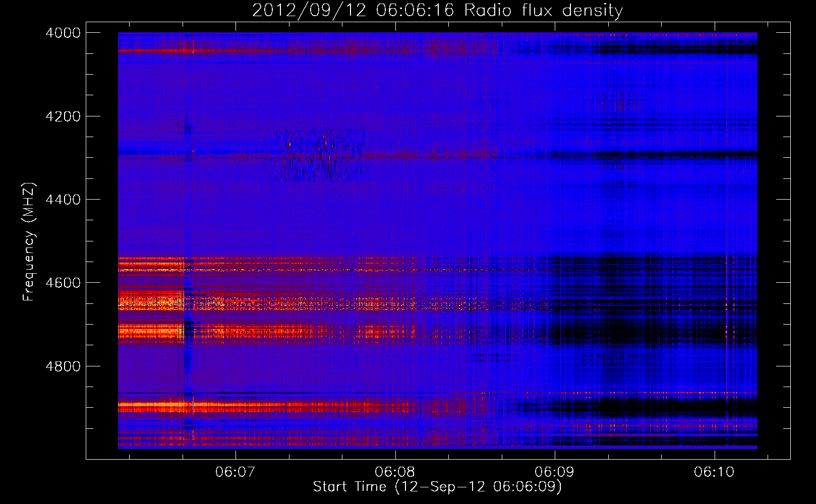Viewport: 816px width, 504px height.
Task: Select the 4600 frequency axis label
Action: (63, 283)
